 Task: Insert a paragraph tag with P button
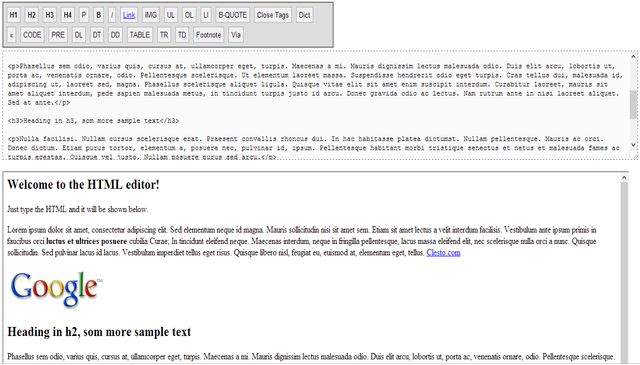click(84, 15)
